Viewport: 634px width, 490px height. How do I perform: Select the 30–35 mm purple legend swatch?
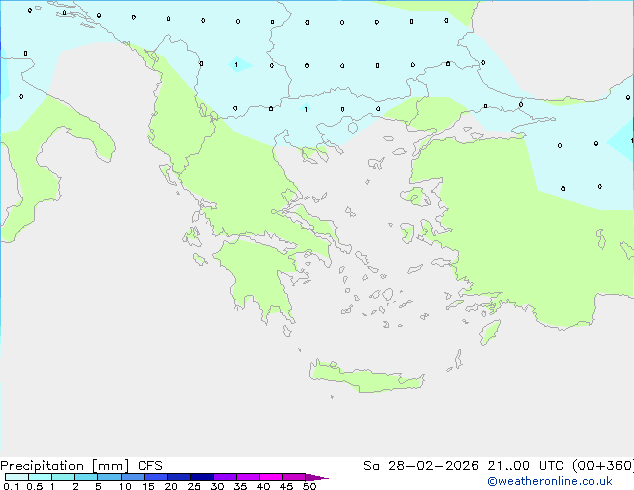coord(225,477)
